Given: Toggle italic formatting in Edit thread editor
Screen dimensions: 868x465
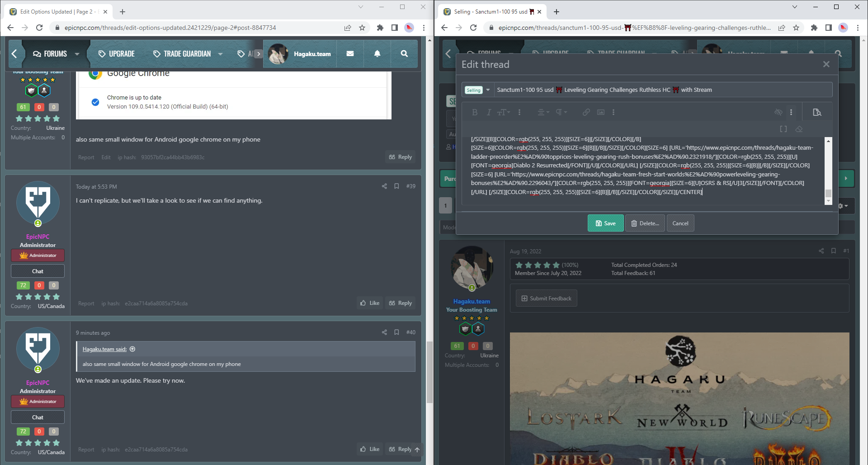Looking at the screenshot, I should pyautogui.click(x=489, y=112).
